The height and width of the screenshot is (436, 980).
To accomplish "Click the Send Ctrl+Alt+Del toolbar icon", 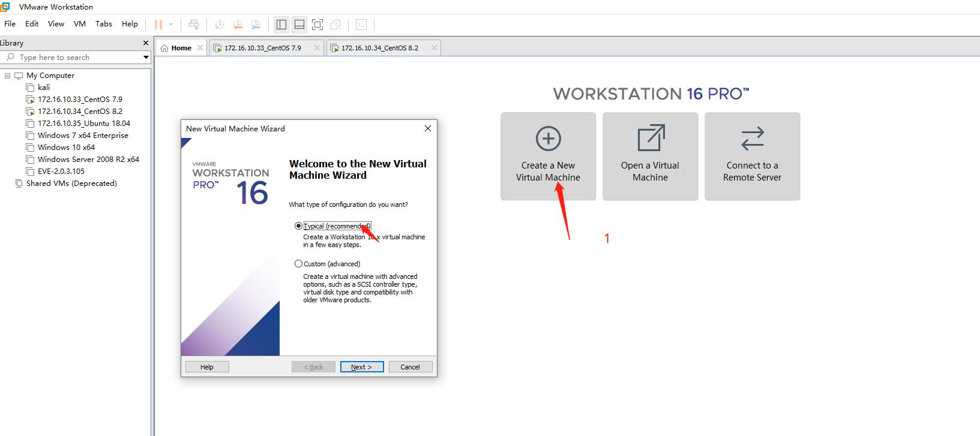I will pyautogui.click(x=194, y=25).
